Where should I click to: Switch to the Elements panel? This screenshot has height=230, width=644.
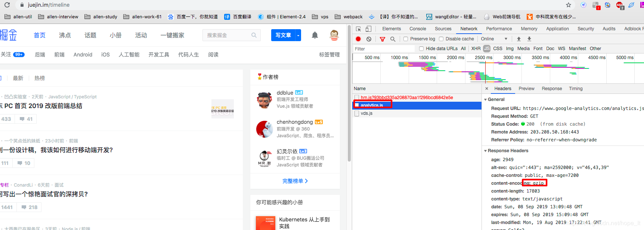(x=391, y=29)
